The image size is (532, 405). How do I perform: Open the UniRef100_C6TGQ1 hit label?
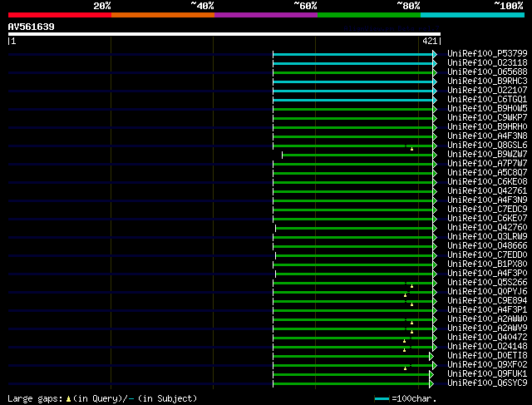pos(487,100)
